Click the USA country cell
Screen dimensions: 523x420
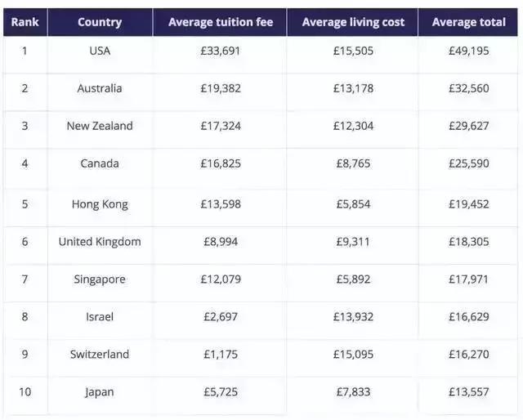100,51
